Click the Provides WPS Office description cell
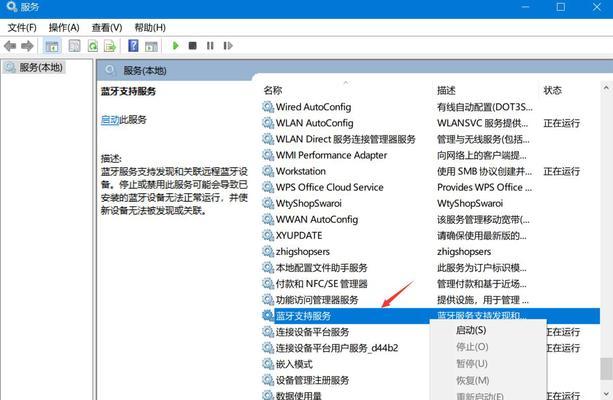The height and width of the screenshot is (400, 613). point(484,187)
